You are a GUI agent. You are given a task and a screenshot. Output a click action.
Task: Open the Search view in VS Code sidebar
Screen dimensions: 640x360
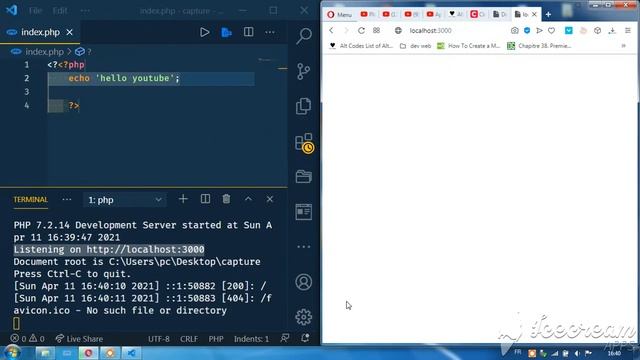click(304, 36)
